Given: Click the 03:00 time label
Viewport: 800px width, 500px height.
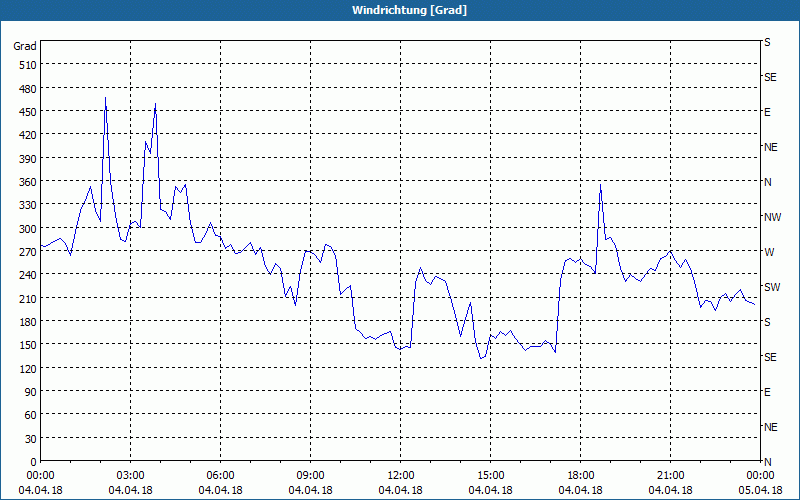Looking at the screenshot, I should click(x=130, y=476).
